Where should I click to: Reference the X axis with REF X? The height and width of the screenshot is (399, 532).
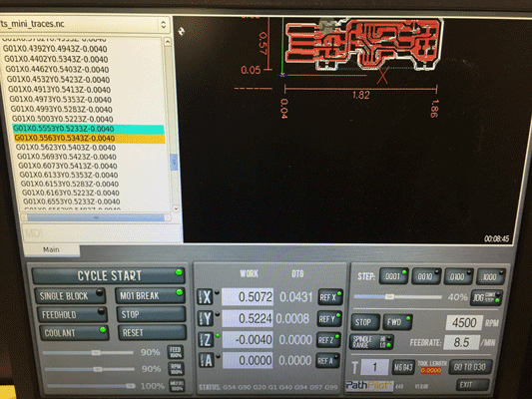click(329, 297)
